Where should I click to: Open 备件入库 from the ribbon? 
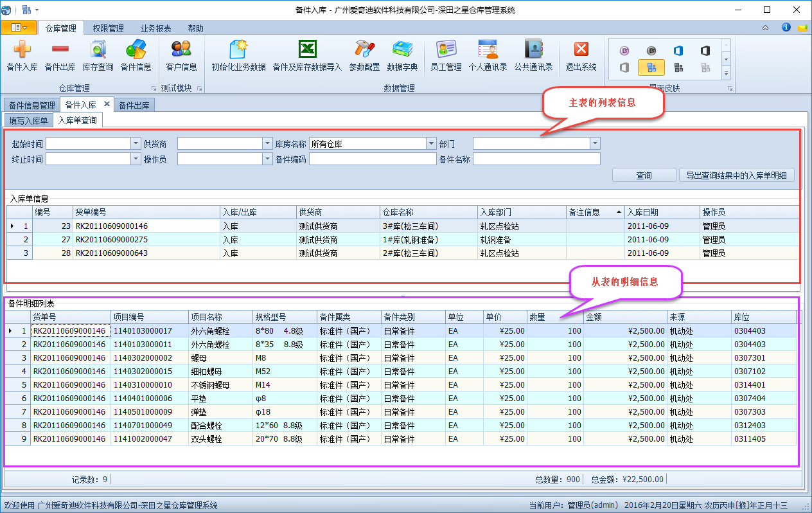click(x=22, y=55)
